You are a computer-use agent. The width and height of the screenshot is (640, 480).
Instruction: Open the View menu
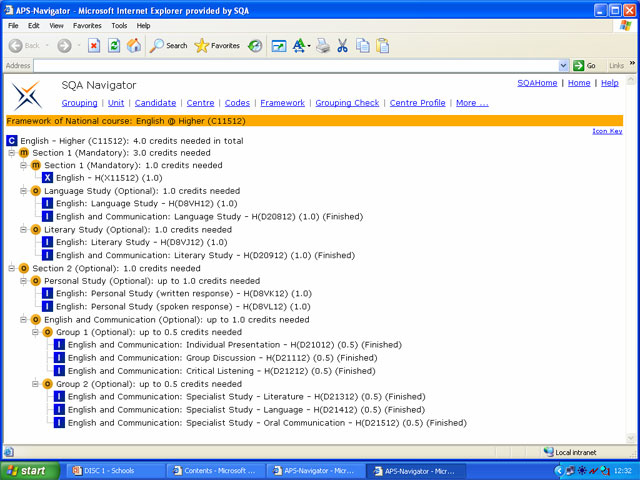(56, 26)
